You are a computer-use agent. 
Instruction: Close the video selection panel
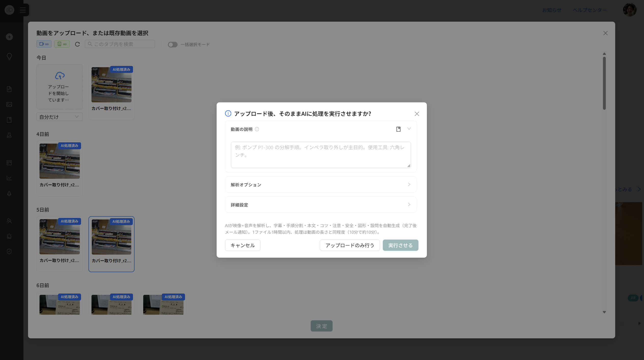[x=605, y=33]
